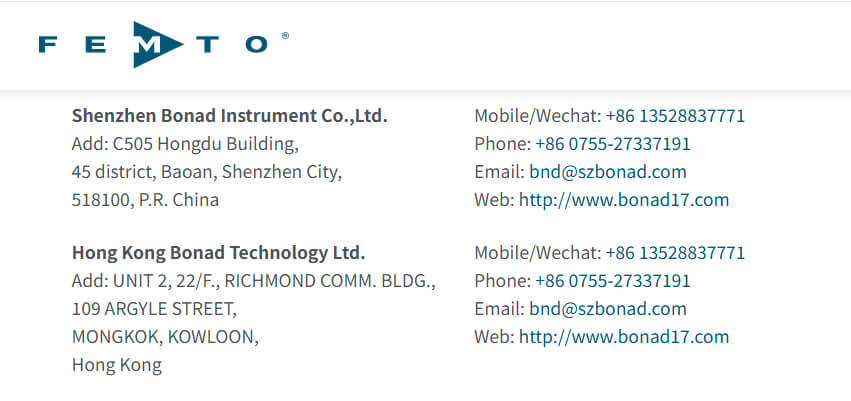Open the Shenzhen office Mobile/Wechat number link
This screenshot has height=401, width=851.
click(675, 116)
